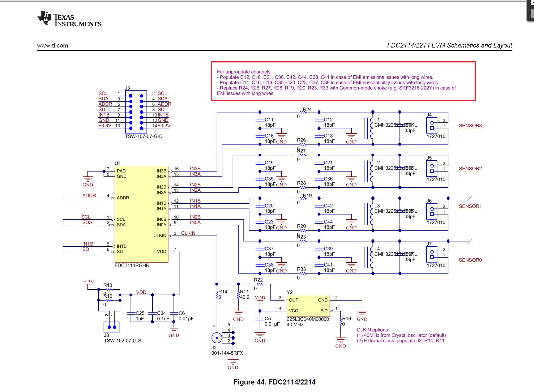The height and width of the screenshot is (392, 534).
Task: Click the R16 resistor symbol
Action: click(x=340, y=322)
